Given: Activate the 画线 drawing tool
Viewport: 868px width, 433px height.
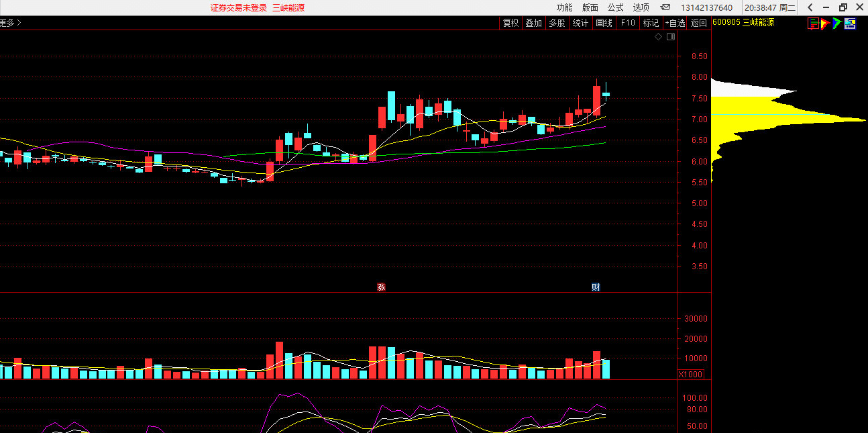Looking at the screenshot, I should (604, 23).
